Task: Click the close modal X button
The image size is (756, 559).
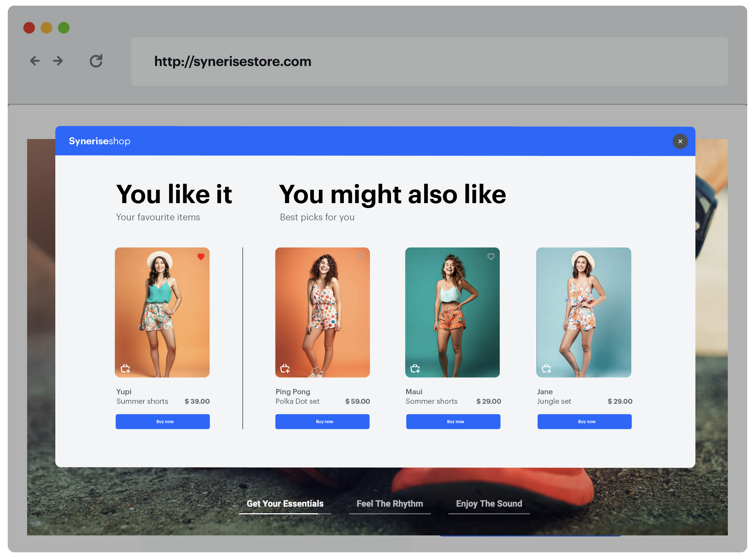Action: point(680,141)
